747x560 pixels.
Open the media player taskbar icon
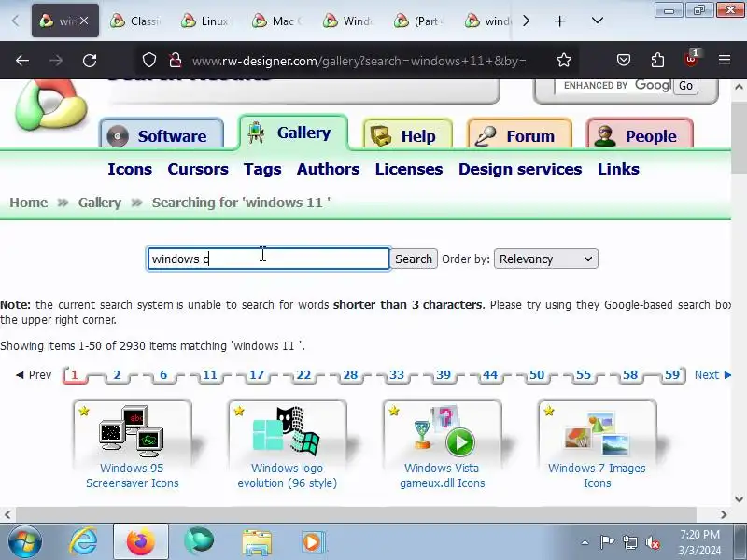[x=313, y=542]
